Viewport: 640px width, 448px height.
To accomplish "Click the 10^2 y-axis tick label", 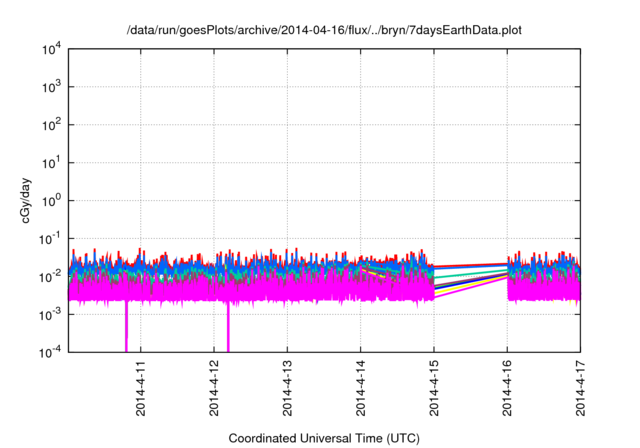I will [x=52, y=124].
